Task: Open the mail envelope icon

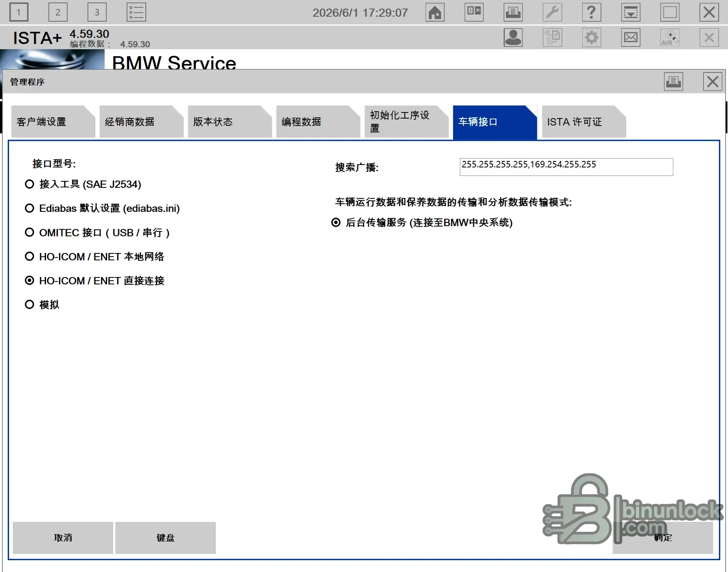Action: tap(631, 37)
